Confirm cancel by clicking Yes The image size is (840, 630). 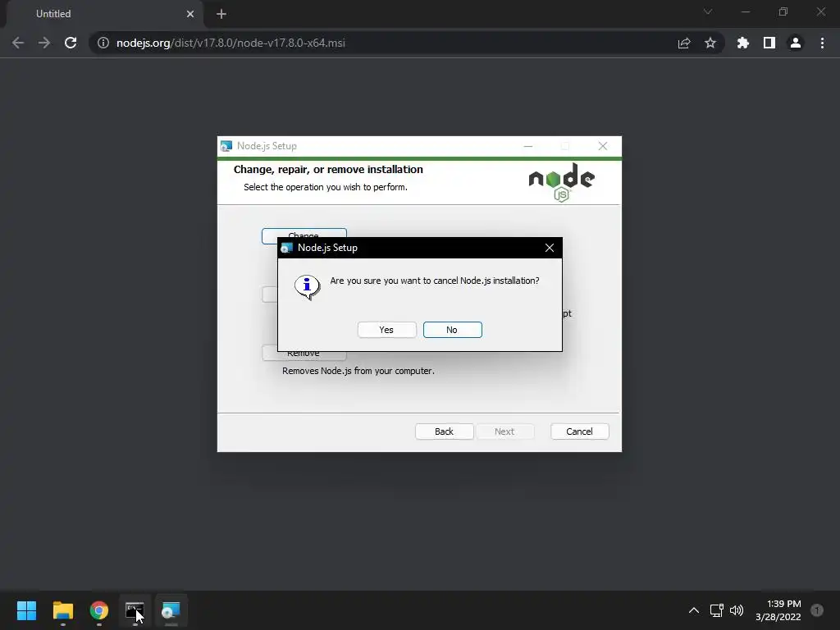tap(387, 330)
